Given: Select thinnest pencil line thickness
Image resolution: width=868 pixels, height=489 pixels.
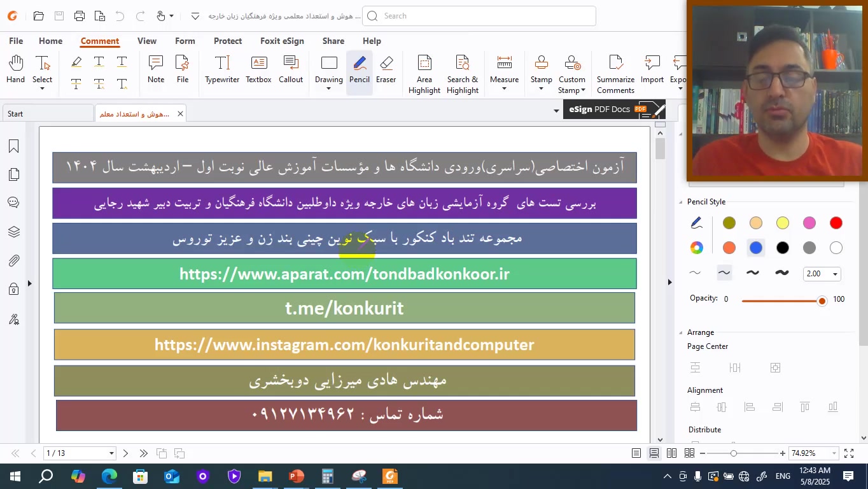Looking at the screenshot, I should coord(695,273).
